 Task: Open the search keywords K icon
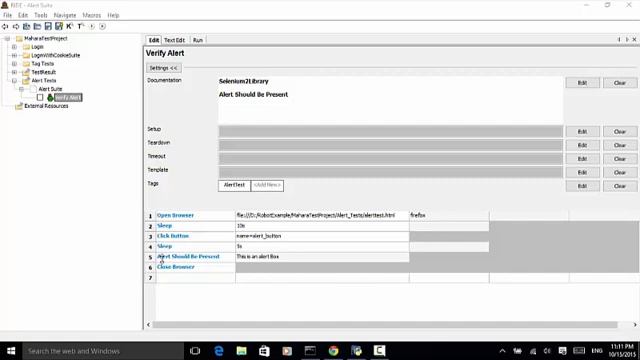coord(69,27)
